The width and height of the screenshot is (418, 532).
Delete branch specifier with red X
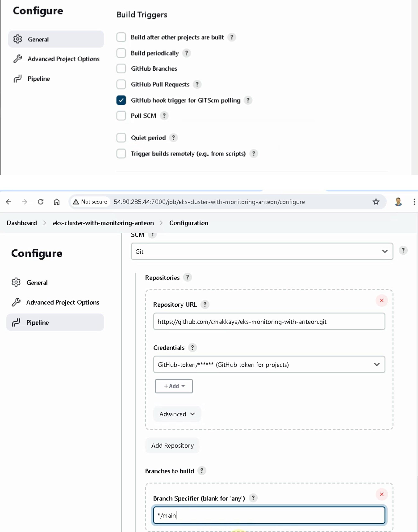coord(382,494)
